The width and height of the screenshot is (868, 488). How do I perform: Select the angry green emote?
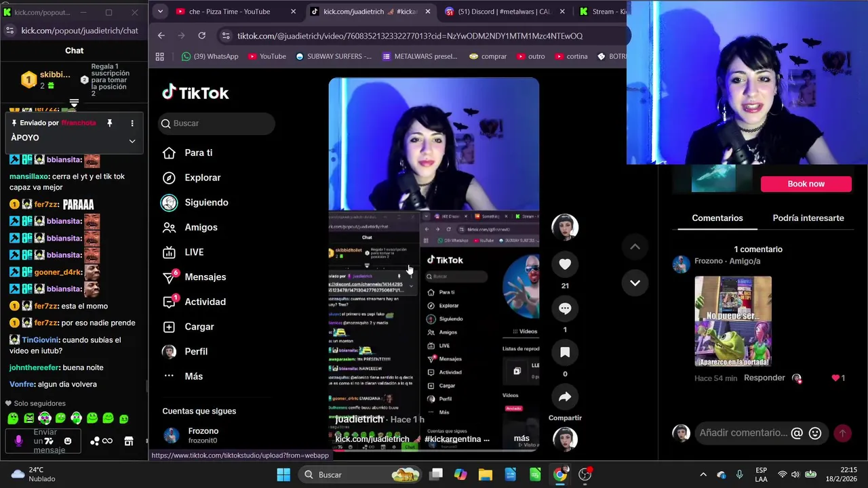click(x=29, y=419)
